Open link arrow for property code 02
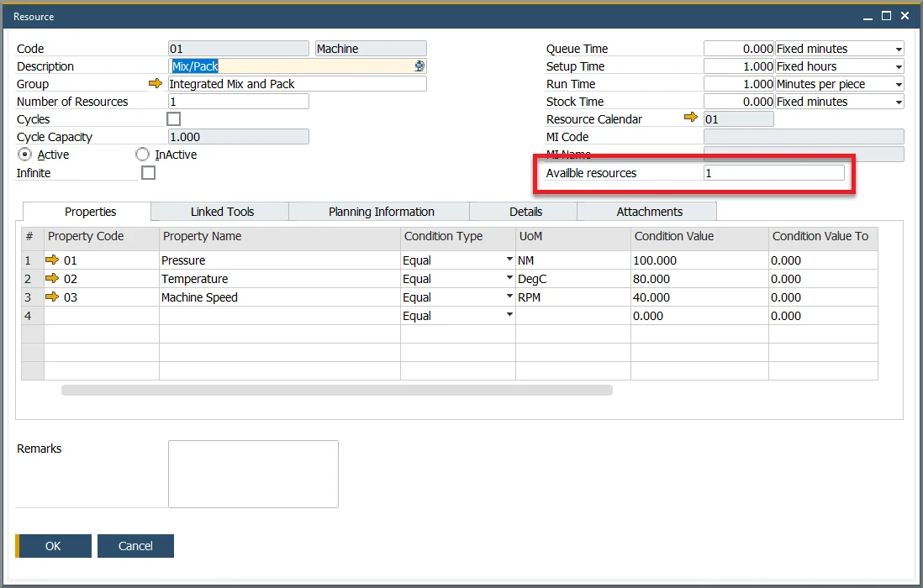The height and width of the screenshot is (588, 923). (52, 278)
